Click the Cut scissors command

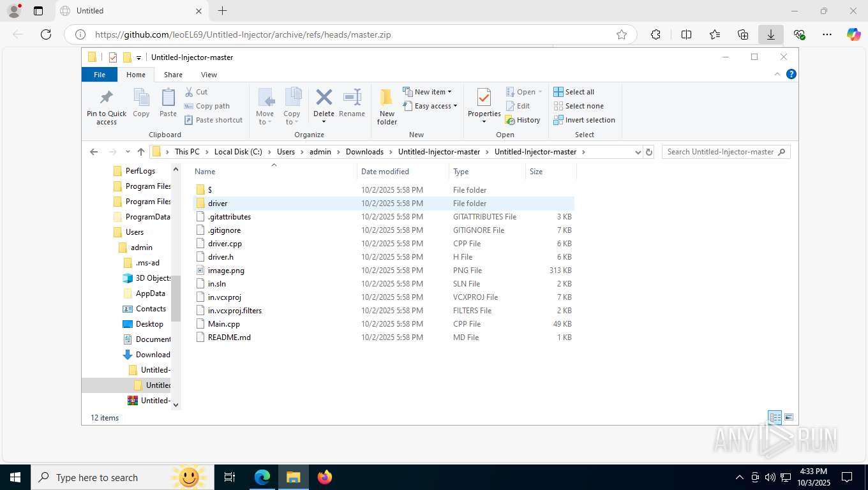pos(196,92)
